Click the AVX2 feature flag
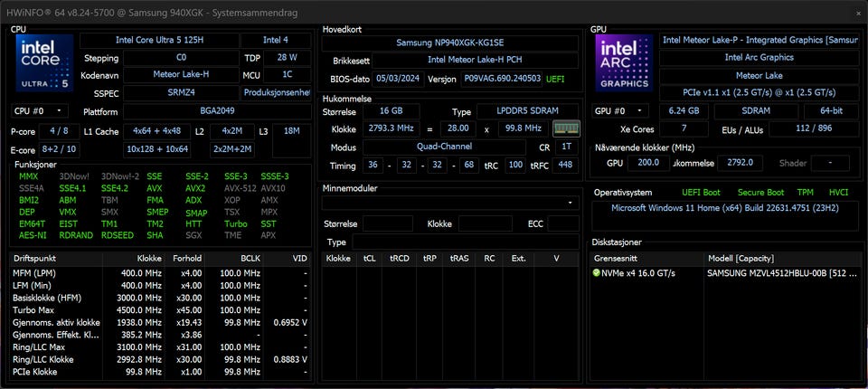 click(195, 188)
